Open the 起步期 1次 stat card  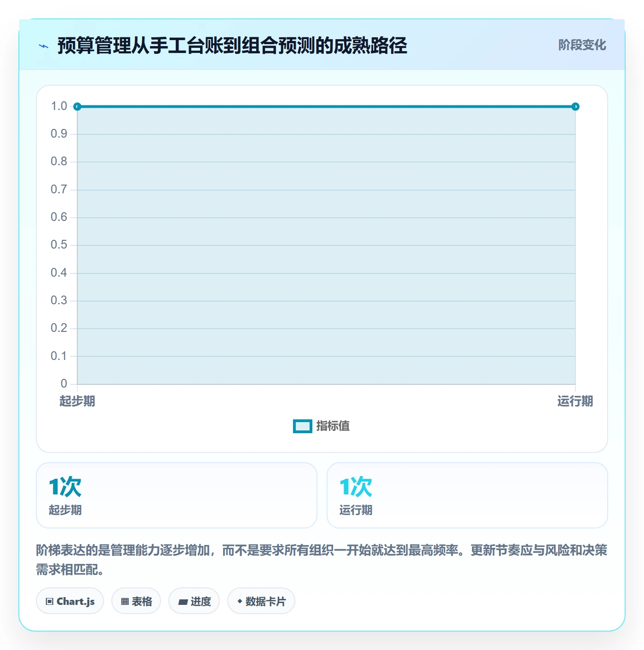(x=177, y=495)
